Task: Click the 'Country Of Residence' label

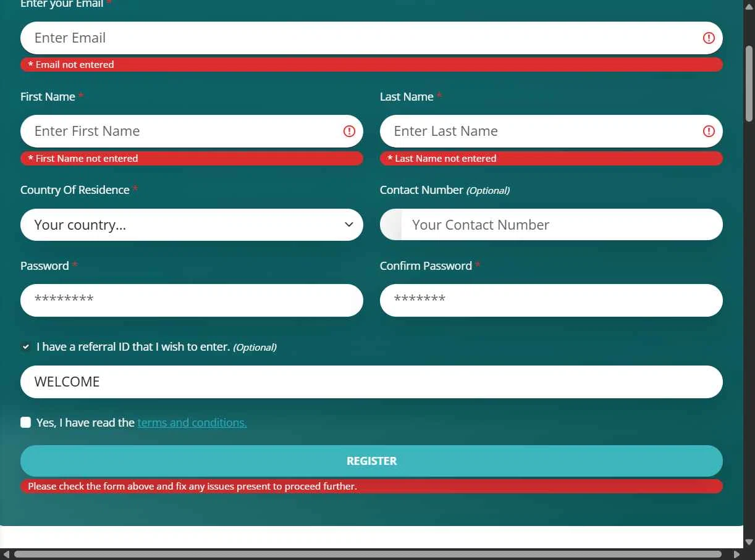Action: [75, 190]
